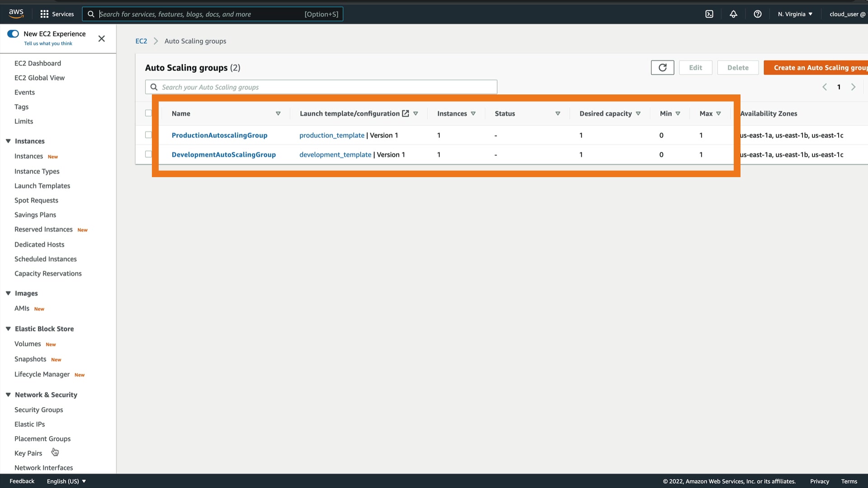Open Security Groups in sidebar
The width and height of the screenshot is (868, 488).
38,410
